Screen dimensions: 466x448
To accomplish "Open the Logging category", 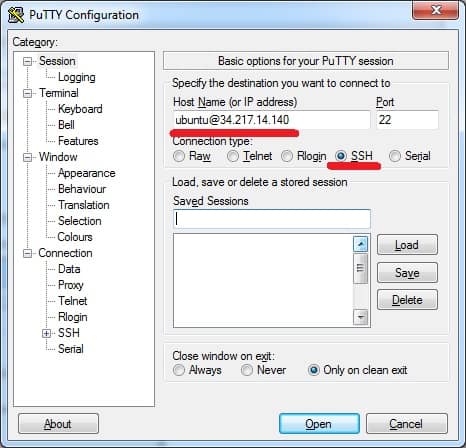I will point(77,77).
